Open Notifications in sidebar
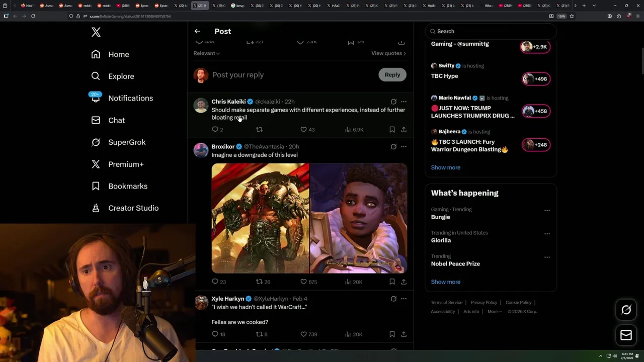 (x=122, y=98)
